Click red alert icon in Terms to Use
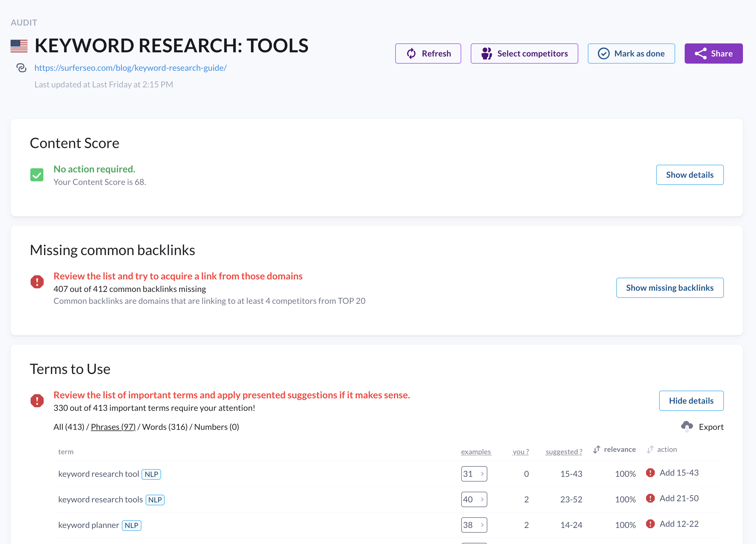The height and width of the screenshot is (544, 756). coord(37,401)
